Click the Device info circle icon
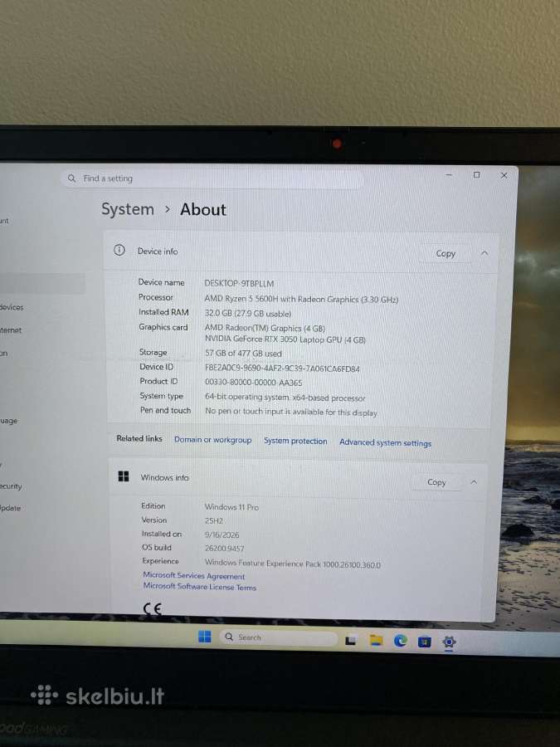This screenshot has width=560, height=747. pos(119,250)
